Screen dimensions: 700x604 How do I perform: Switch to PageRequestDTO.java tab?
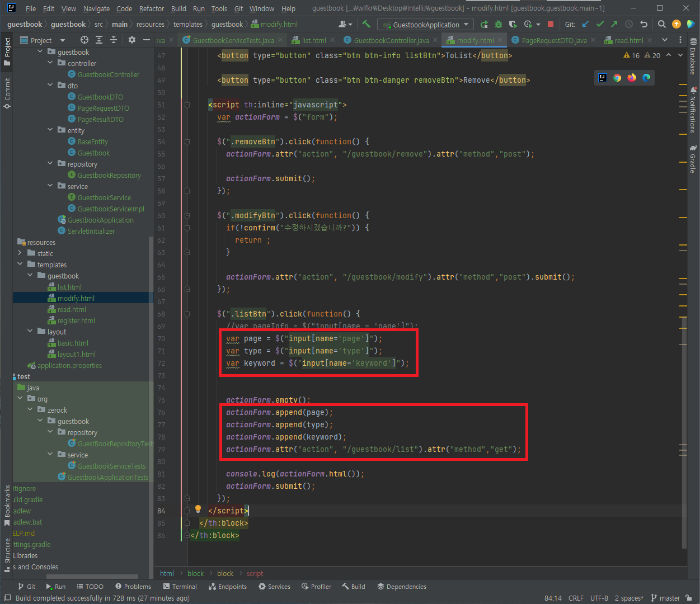tap(554, 40)
